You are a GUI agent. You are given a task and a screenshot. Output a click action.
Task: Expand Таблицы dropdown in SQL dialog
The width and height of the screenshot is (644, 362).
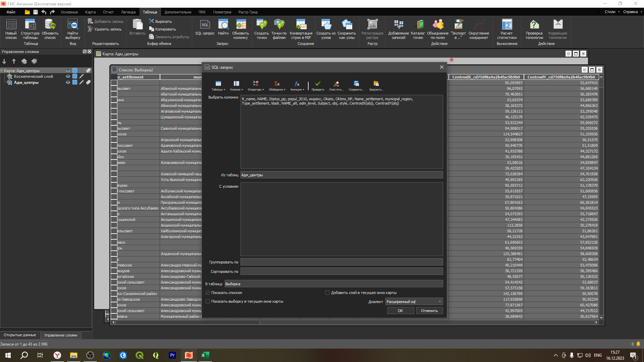218,85
